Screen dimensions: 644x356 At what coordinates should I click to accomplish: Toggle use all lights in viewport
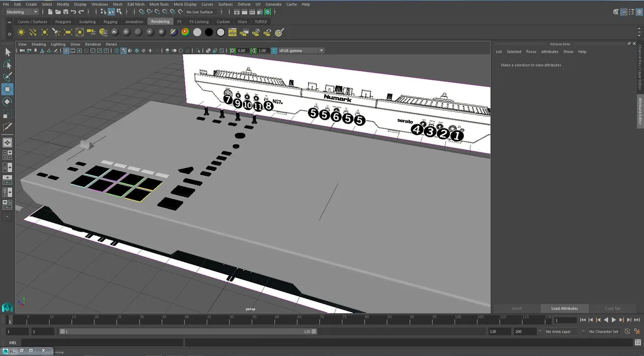point(150,51)
